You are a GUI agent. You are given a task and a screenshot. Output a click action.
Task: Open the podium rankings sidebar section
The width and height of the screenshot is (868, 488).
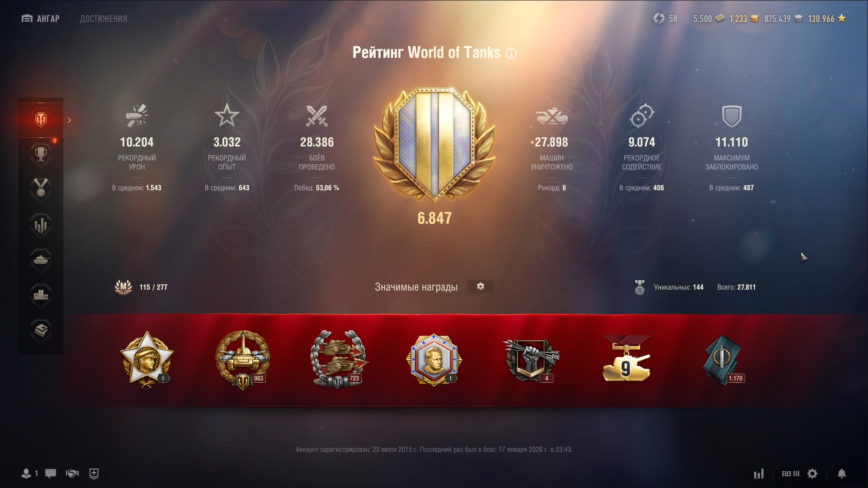pos(41,296)
